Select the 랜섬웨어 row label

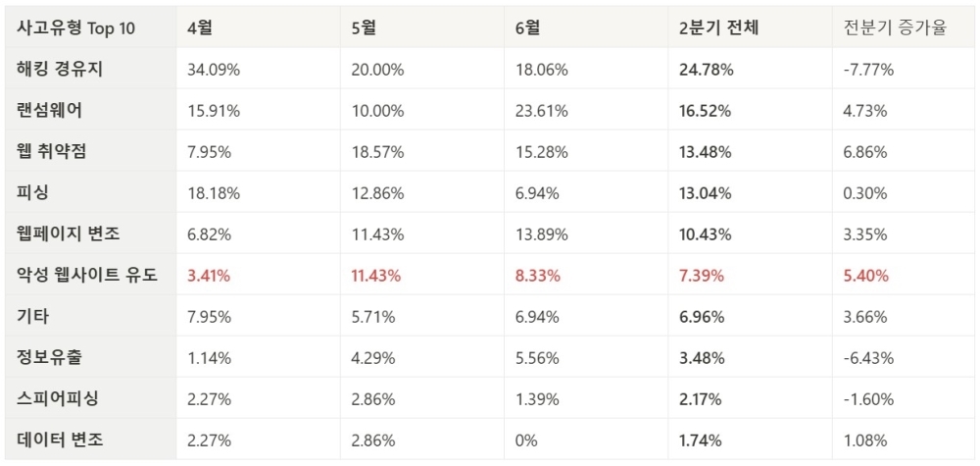tap(49, 110)
